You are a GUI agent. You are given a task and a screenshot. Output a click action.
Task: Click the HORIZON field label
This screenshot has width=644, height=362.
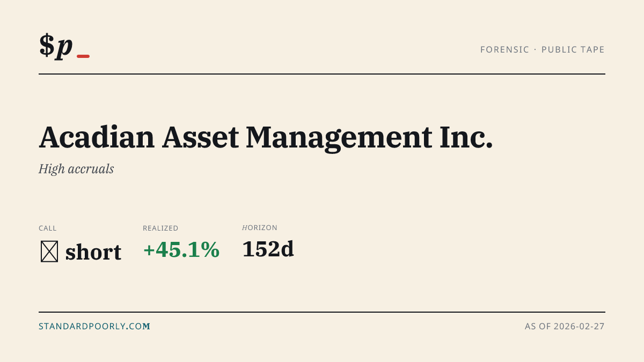[x=260, y=228]
